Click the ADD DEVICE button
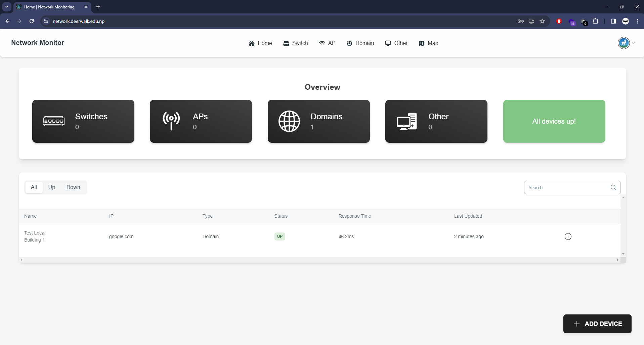This screenshot has width=644, height=345. coord(597,324)
